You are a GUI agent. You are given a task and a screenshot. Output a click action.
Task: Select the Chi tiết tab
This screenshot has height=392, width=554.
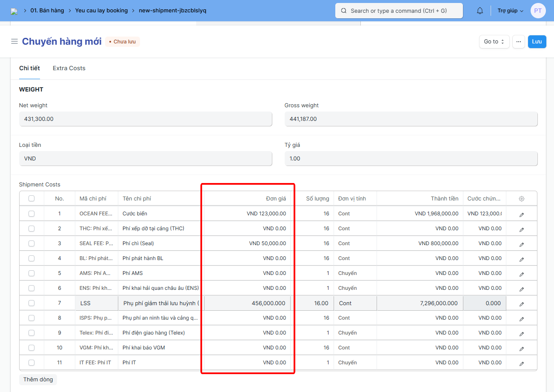pos(29,68)
